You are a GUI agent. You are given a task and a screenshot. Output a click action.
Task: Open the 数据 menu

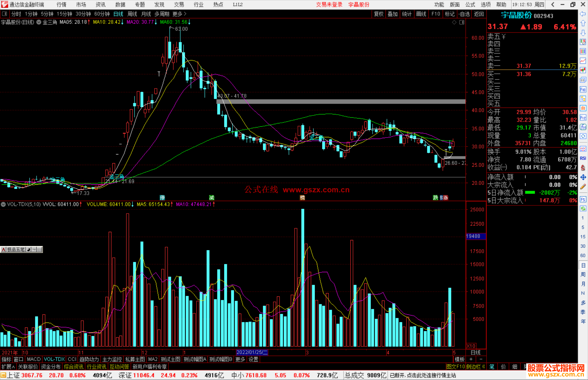pos(120,5)
